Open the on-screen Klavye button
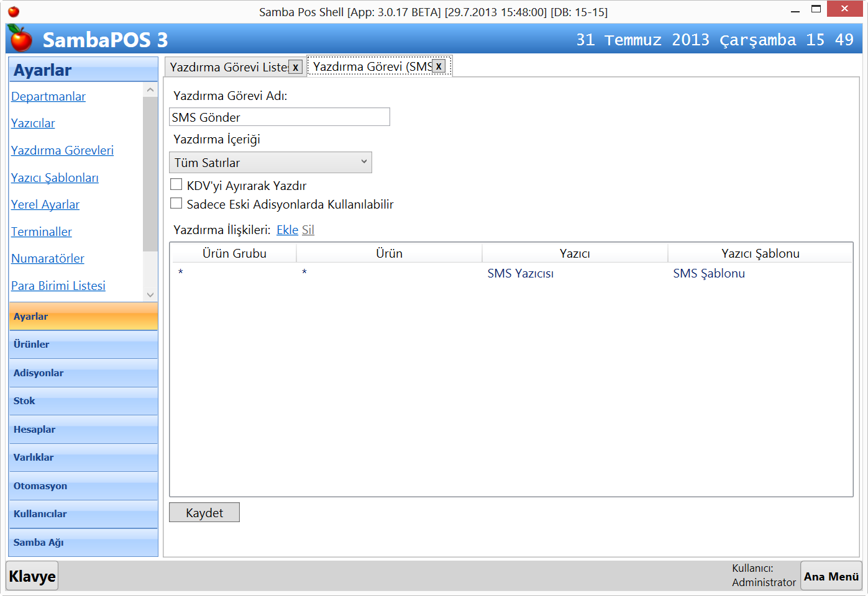868x596 pixels. tap(32, 576)
